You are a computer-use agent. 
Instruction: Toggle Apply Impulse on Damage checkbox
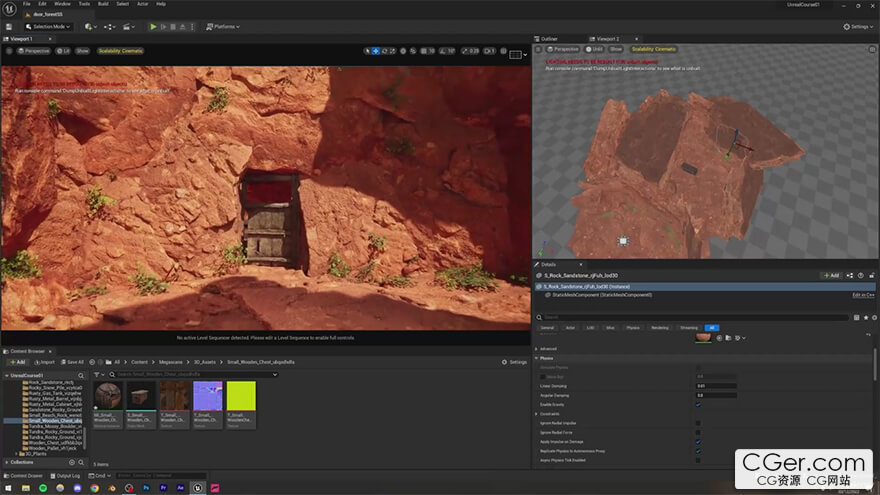(x=698, y=441)
